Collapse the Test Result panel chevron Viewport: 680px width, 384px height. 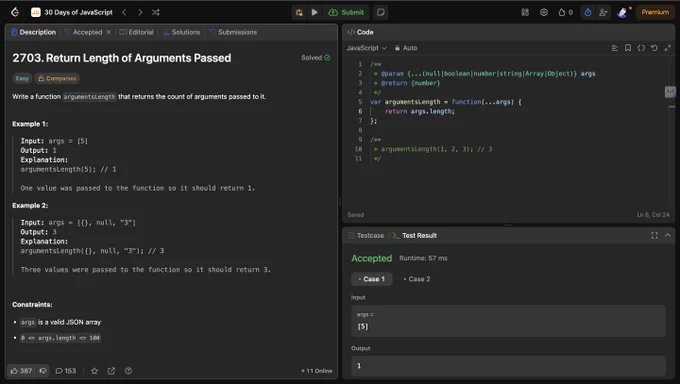(668, 236)
